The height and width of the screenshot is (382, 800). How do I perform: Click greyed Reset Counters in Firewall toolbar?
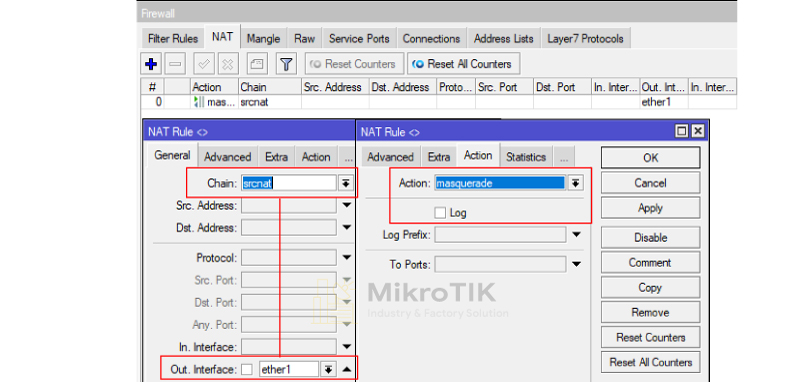(355, 64)
